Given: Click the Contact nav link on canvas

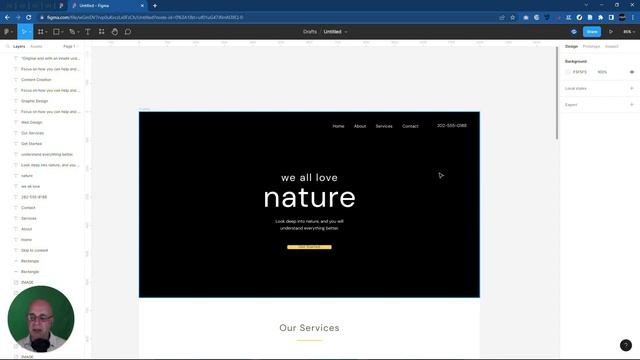Looking at the screenshot, I should (410, 126).
